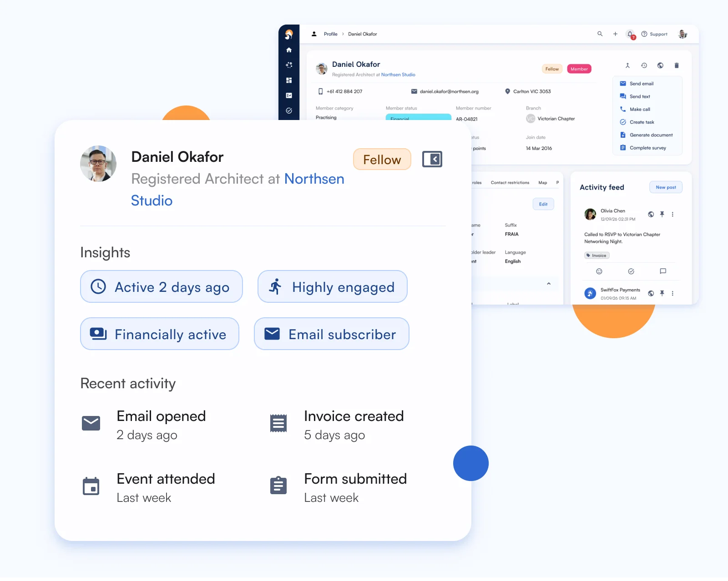Open the tasks check-circle icon in the sidebar
The width and height of the screenshot is (728, 581).
click(x=289, y=110)
